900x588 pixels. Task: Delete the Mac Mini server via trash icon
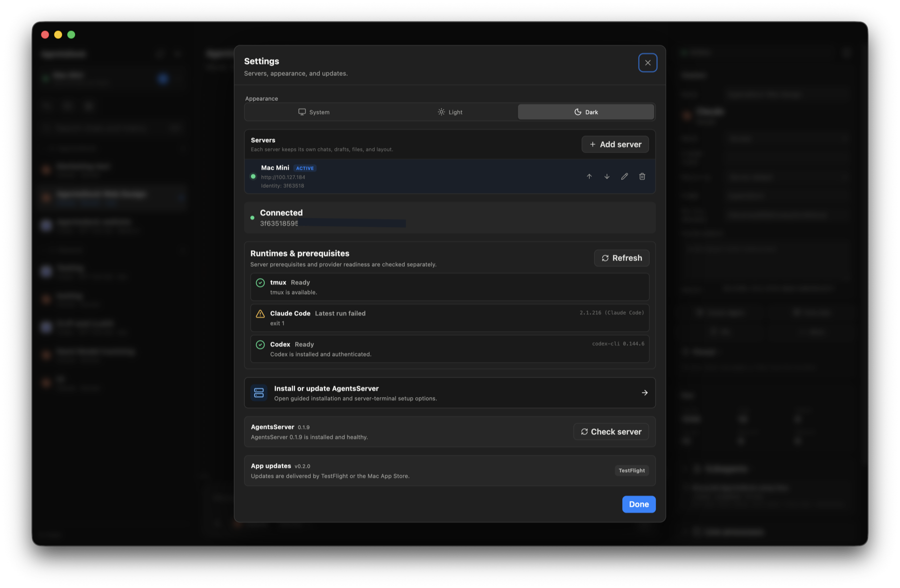click(x=642, y=176)
